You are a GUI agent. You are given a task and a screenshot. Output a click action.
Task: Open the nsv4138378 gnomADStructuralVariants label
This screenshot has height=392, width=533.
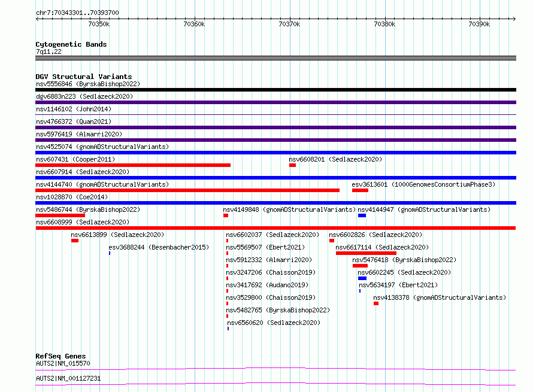(x=440, y=297)
